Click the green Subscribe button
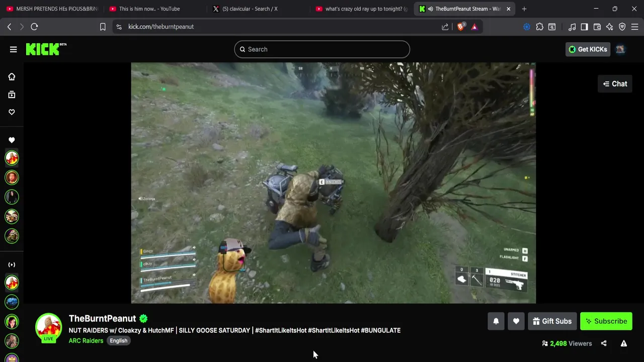Screen dimensions: 644x362 tap(606, 321)
